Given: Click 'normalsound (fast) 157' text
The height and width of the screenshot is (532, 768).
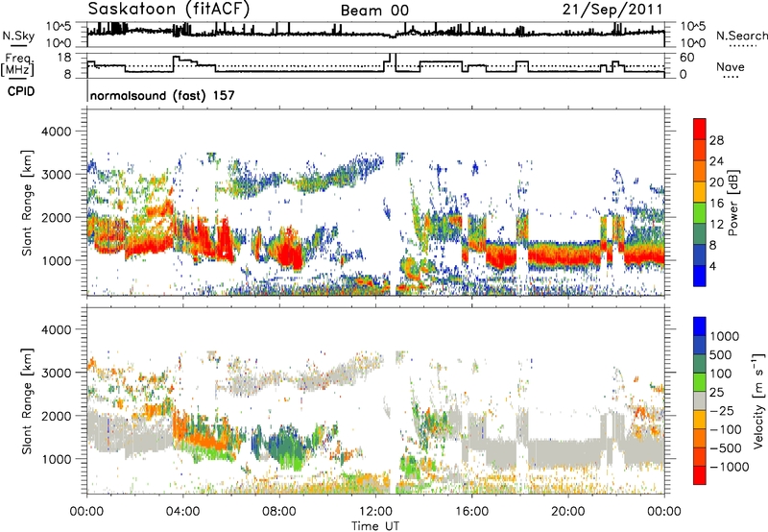Looking at the screenshot, I should click(x=162, y=95).
